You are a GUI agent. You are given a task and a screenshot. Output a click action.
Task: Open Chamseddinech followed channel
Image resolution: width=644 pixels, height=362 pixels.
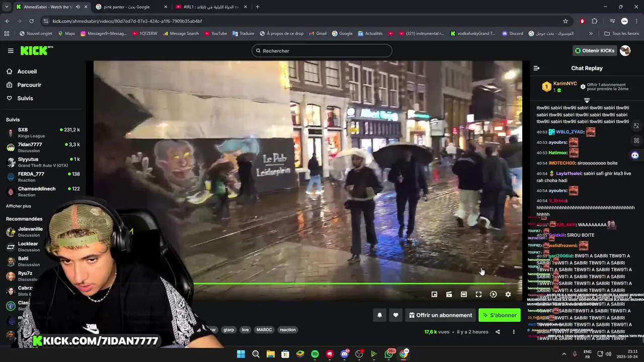43,192
